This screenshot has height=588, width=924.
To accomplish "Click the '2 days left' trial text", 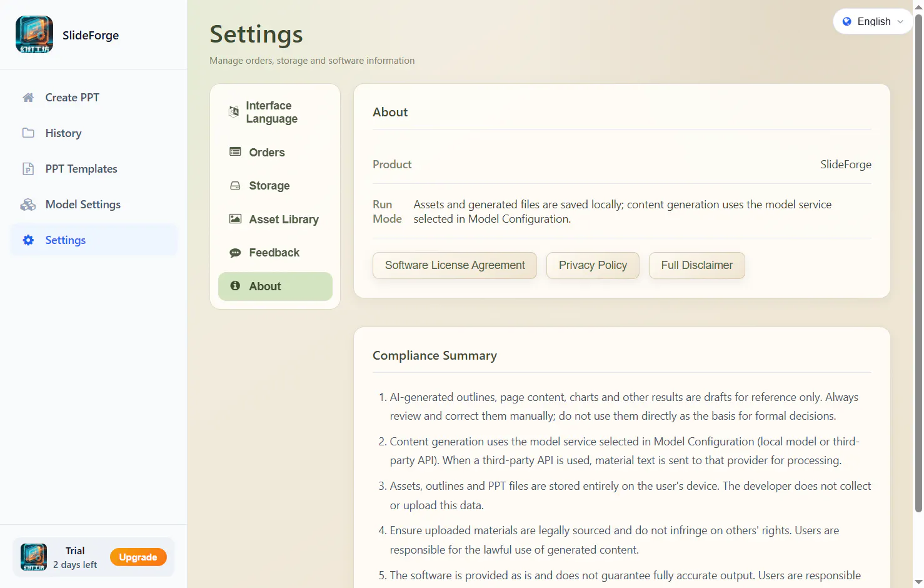I will 75,565.
